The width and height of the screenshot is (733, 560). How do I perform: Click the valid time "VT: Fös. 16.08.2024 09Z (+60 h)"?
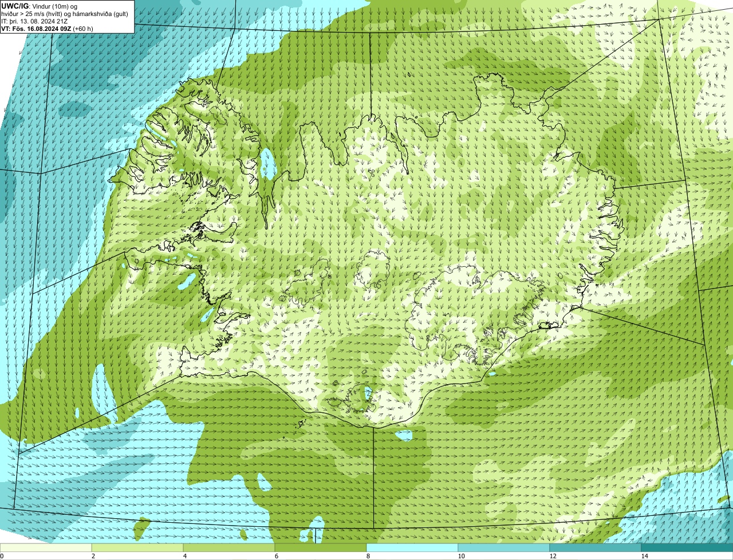[x=48, y=28]
